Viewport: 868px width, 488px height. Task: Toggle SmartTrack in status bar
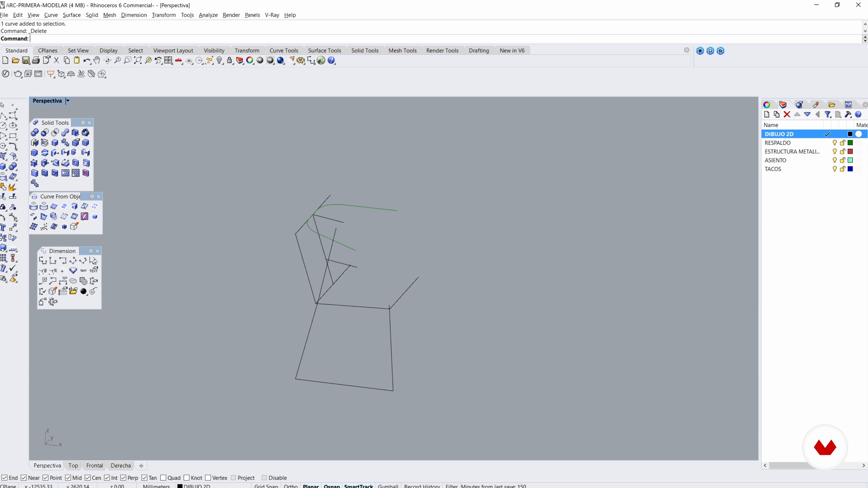tap(359, 486)
